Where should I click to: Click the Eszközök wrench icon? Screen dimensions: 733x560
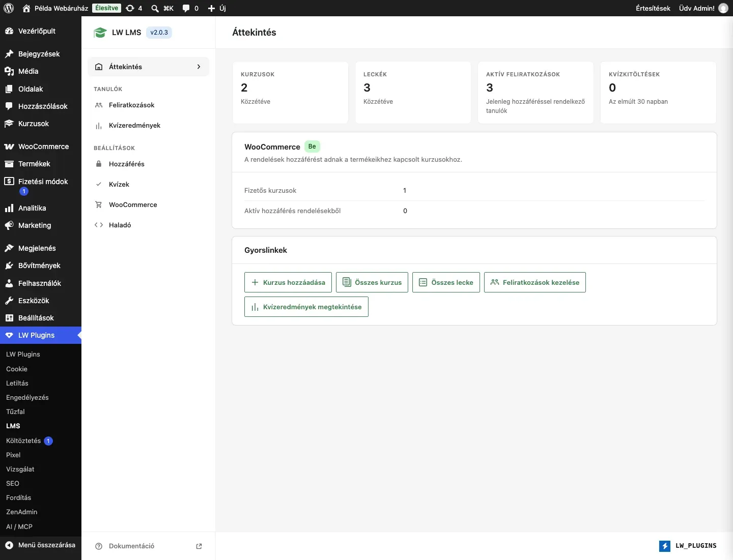tap(9, 301)
